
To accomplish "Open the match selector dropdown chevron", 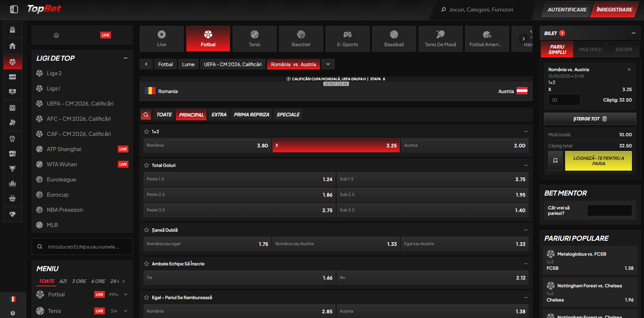I will coord(328,64).
